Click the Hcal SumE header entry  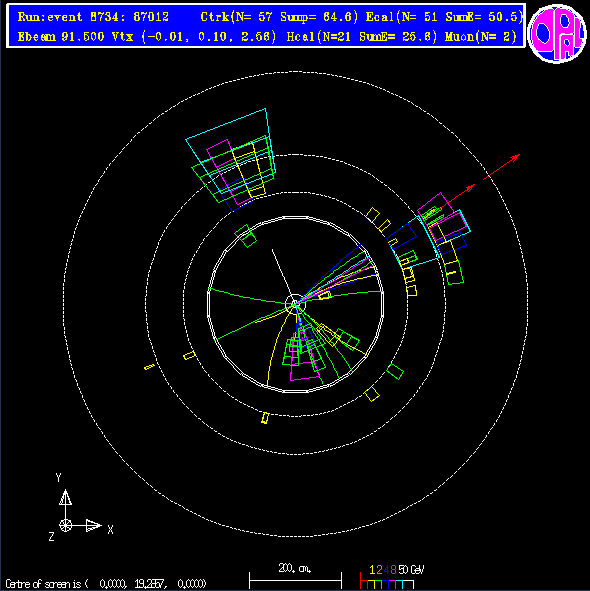(x=362, y=37)
